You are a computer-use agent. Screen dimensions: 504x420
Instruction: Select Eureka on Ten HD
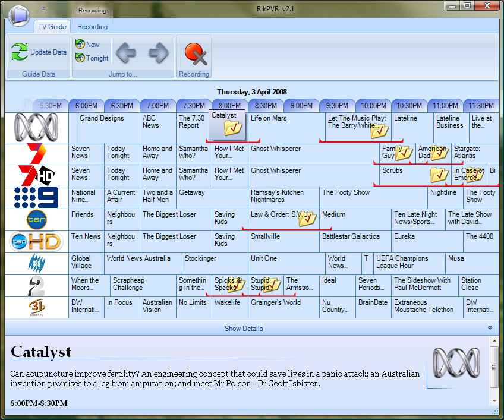(427, 242)
